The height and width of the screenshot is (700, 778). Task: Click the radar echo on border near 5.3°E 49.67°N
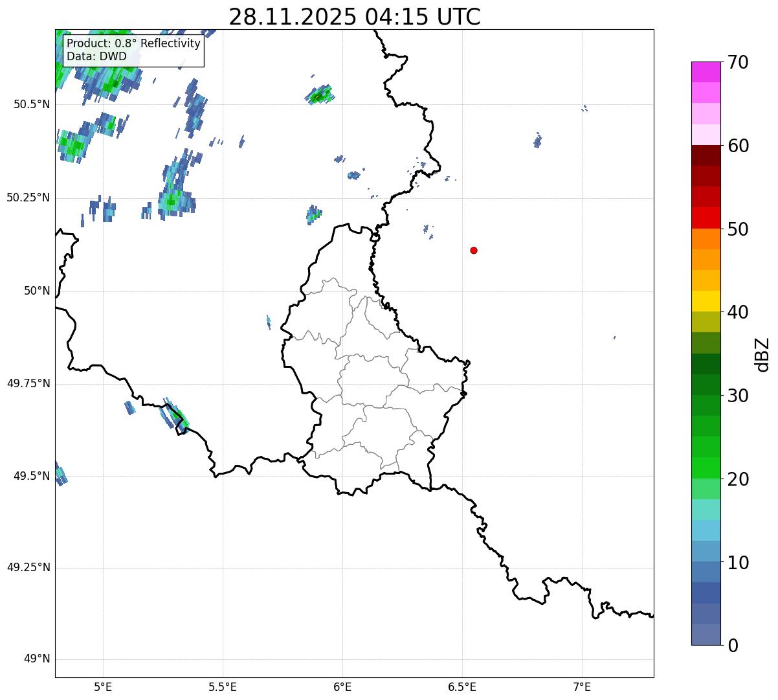click(x=175, y=414)
